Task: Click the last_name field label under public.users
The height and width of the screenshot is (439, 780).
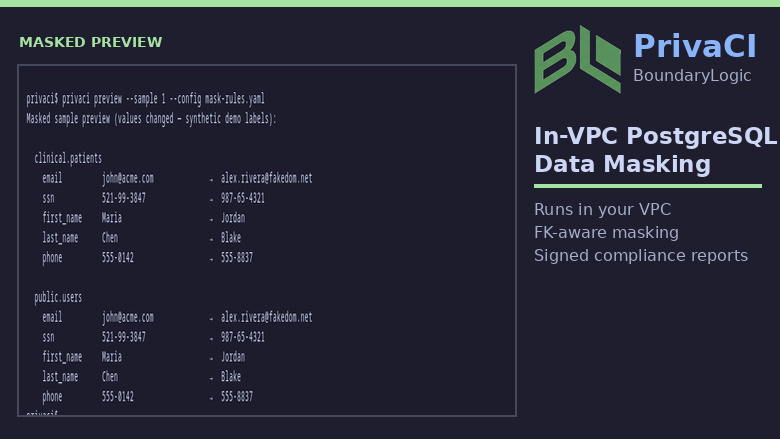Action: pos(60,377)
